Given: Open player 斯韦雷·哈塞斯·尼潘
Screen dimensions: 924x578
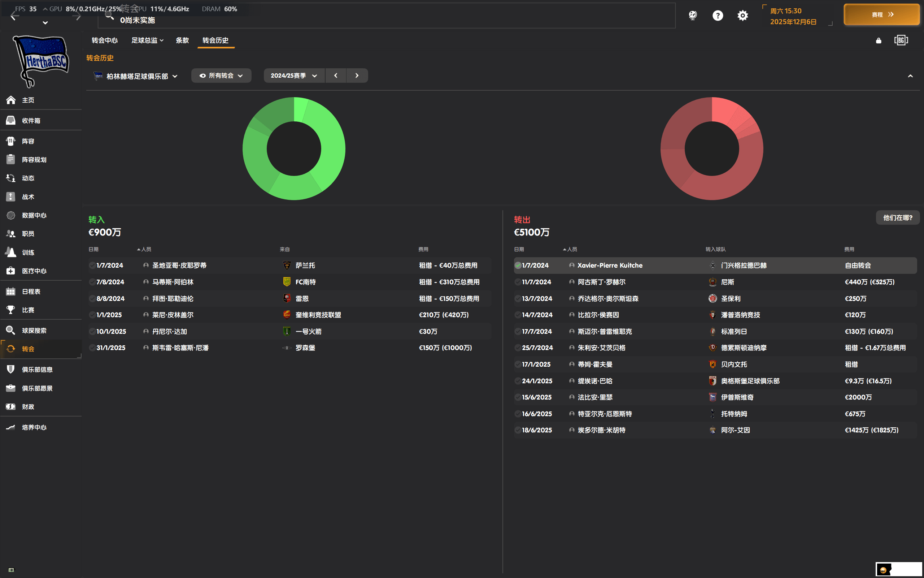Looking at the screenshot, I should point(180,348).
